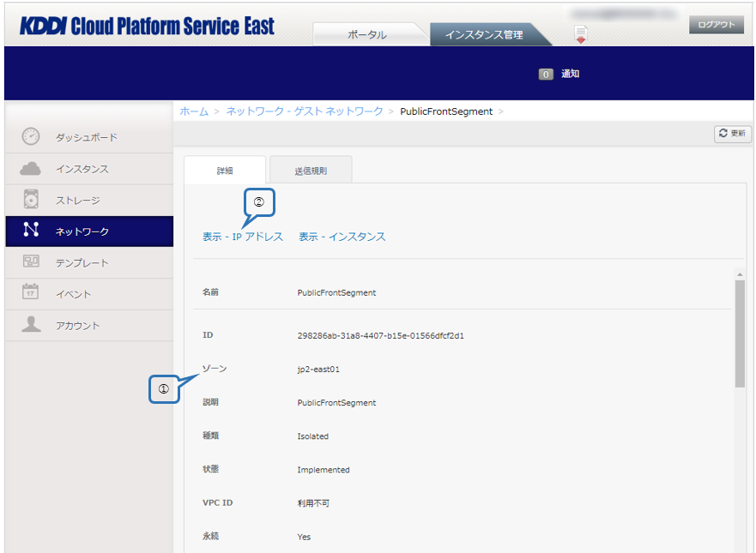Screen dimensions: 756x553
Task: Open the document download icon beside tabs
Action: click(581, 34)
